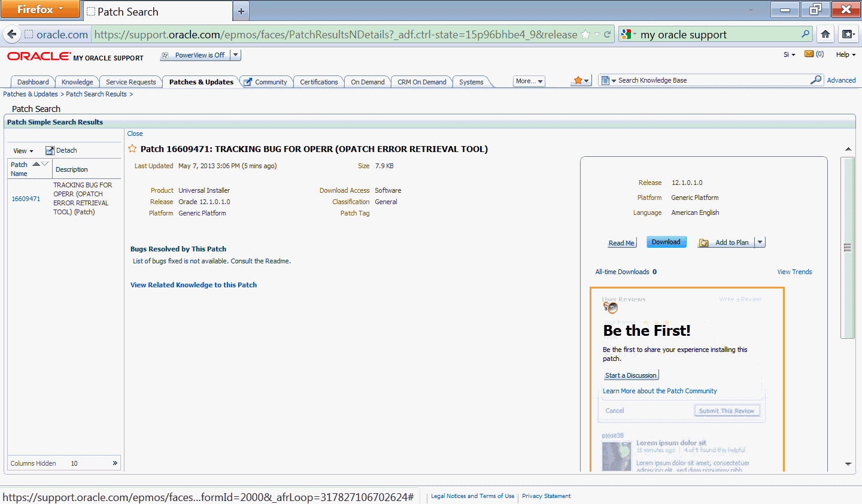Click the browser URL address bar
This screenshot has width=862, height=504.
click(335, 35)
